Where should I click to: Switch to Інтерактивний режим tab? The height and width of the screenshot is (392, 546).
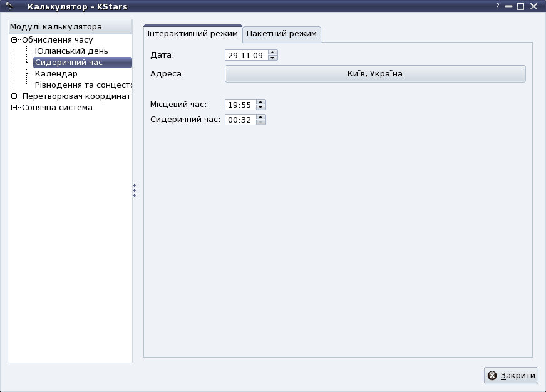[x=193, y=34]
